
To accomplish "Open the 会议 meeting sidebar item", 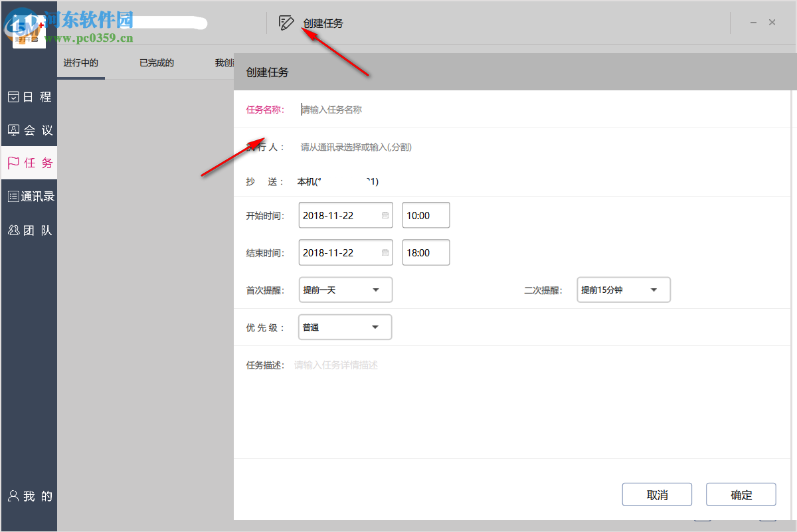I will click(x=29, y=130).
